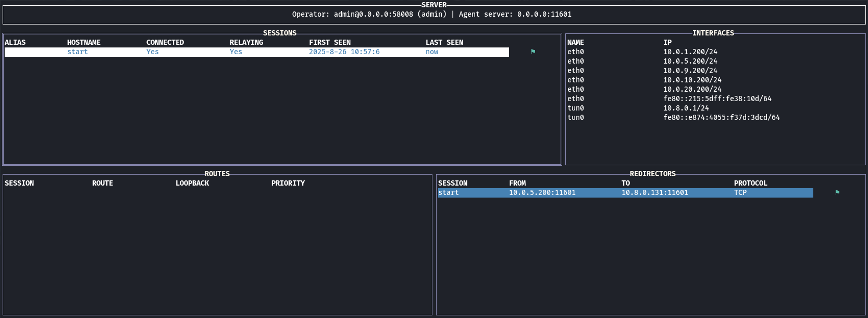Click the ALIAS column header in Sessions

pos(15,43)
